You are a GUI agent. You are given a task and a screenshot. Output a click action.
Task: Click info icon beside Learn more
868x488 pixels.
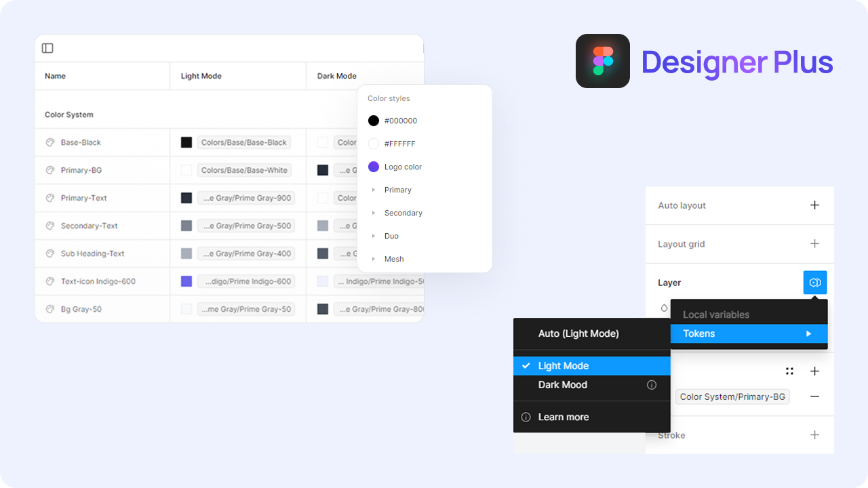[526, 418]
